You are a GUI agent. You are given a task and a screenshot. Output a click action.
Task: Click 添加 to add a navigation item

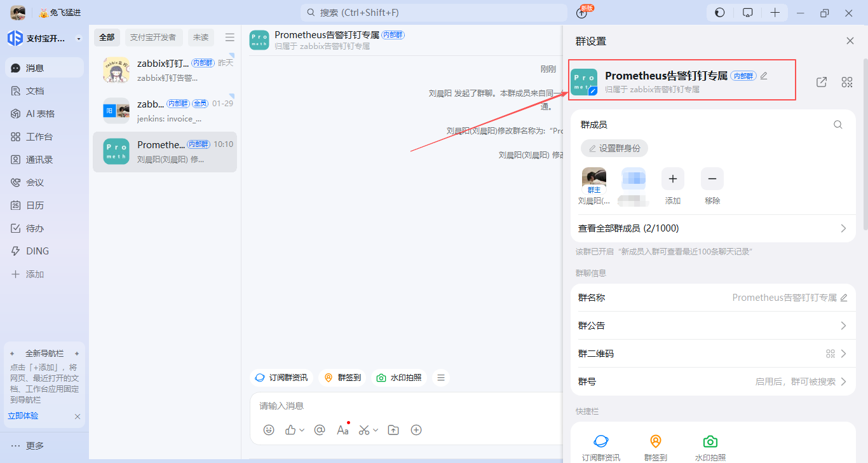[44, 274]
